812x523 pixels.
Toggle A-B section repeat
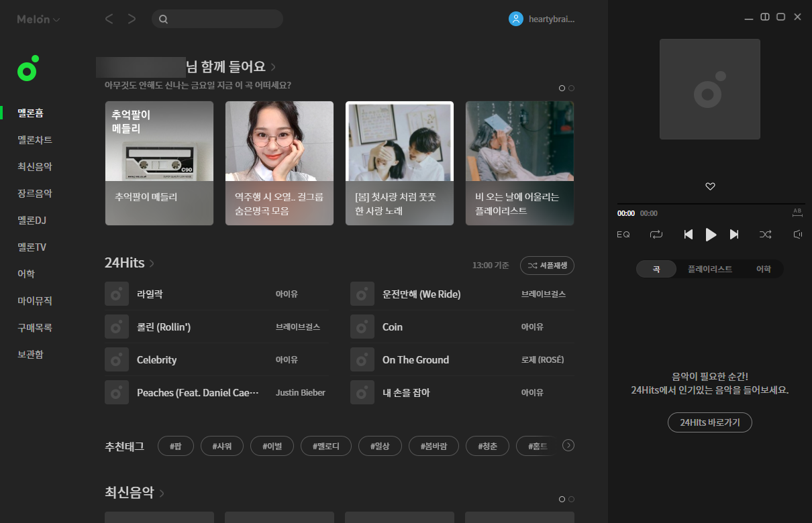[797, 213]
